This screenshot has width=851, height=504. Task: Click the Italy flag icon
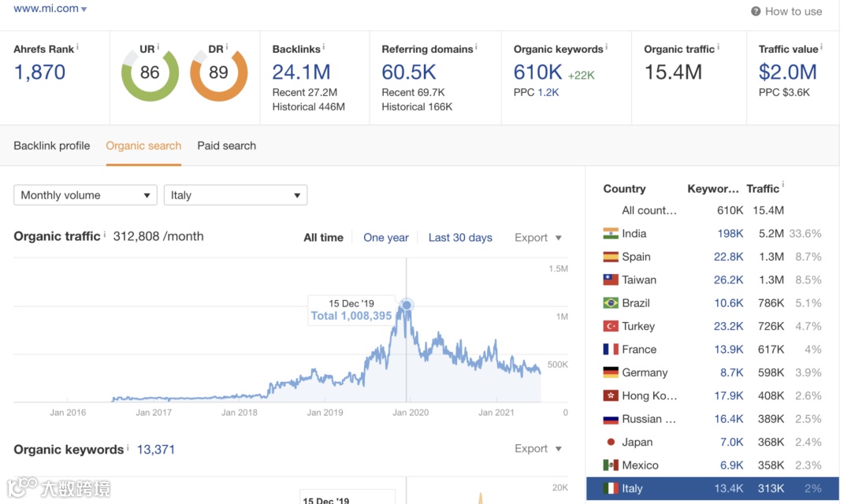(x=611, y=489)
